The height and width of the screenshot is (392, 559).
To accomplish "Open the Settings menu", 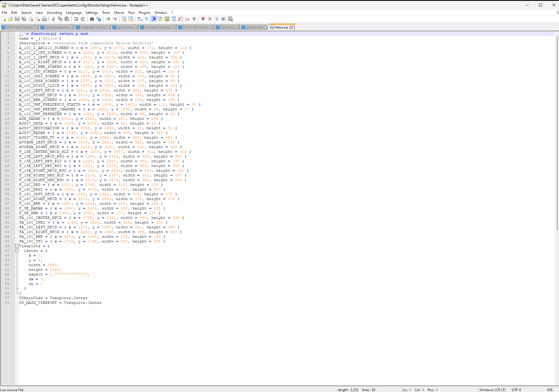I will coord(92,13).
